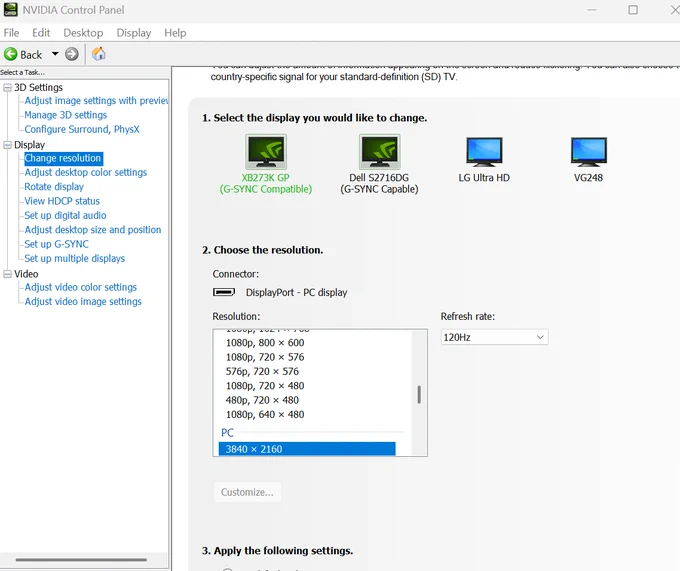Open the Refresh rate 120Hz dropdown
The image size is (680, 571).
click(494, 337)
